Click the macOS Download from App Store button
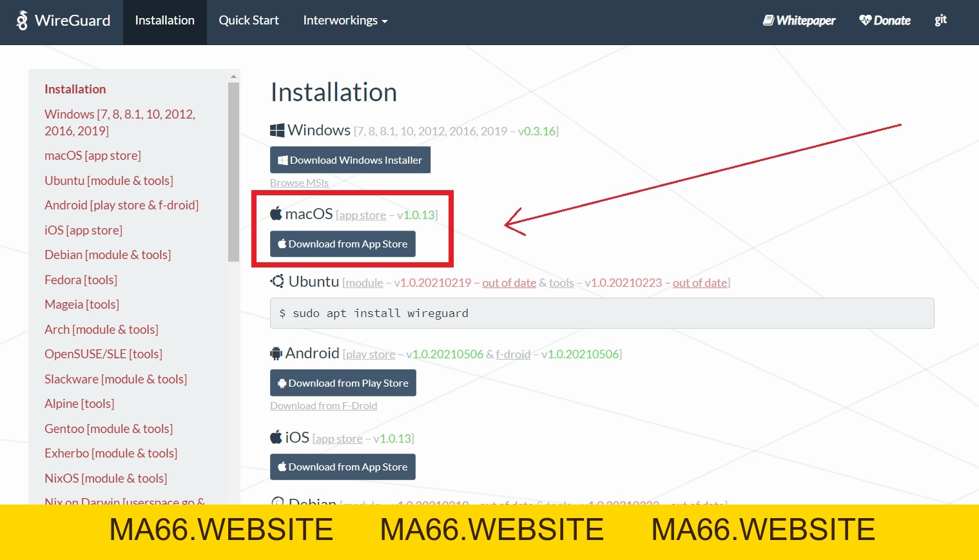Screen dimensions: 979x560 [343, 244]
